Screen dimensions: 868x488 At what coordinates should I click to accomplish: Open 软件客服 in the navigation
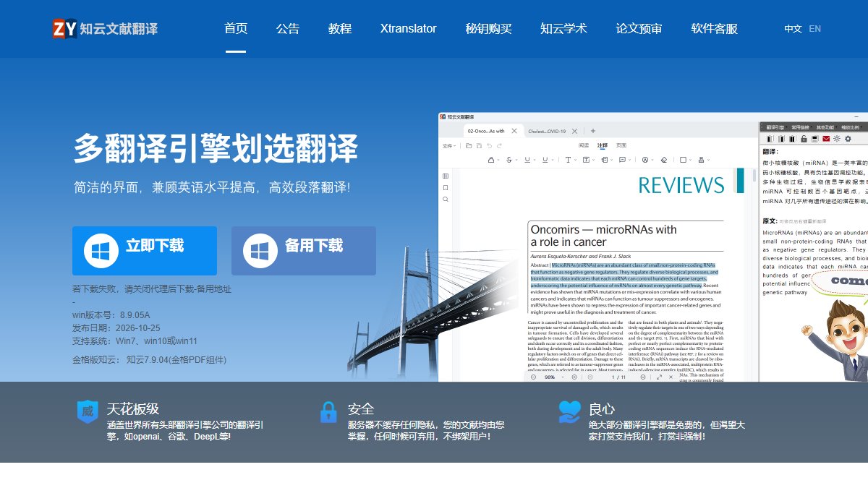[715, 29]
